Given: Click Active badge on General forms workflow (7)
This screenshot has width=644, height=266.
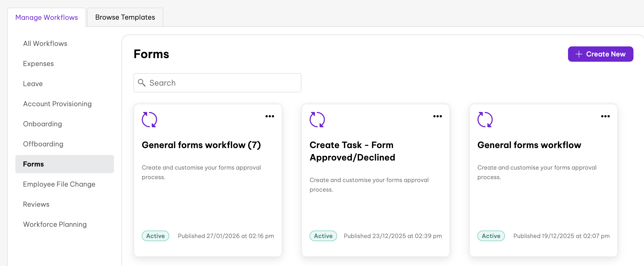Looking at the screenshot, I should coord(155,236).
